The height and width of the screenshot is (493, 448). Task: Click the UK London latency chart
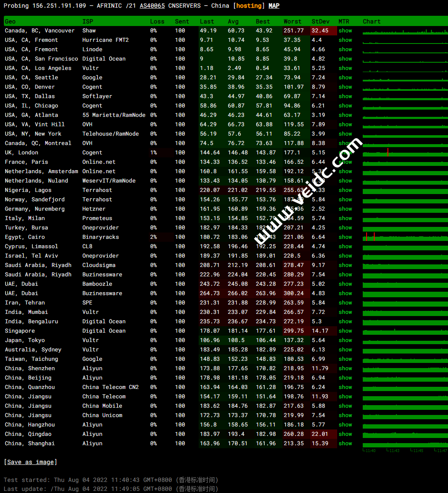click(405, 153)
